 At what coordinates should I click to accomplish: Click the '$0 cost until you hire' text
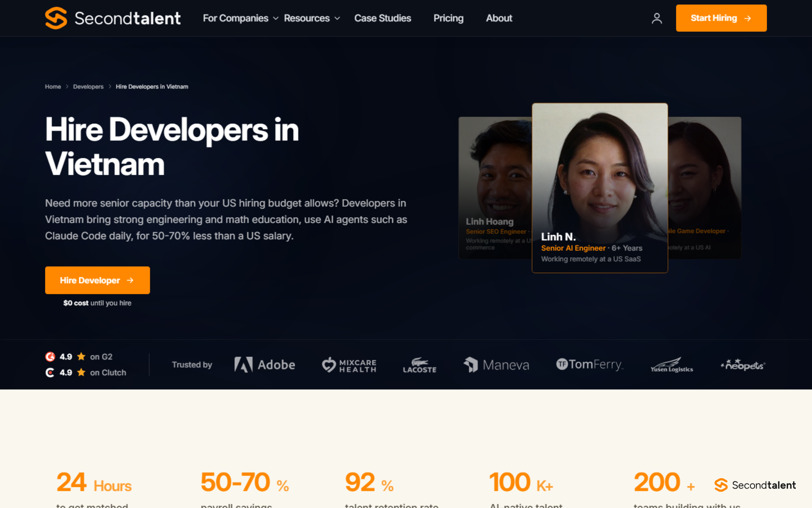(x=97, y=303)
